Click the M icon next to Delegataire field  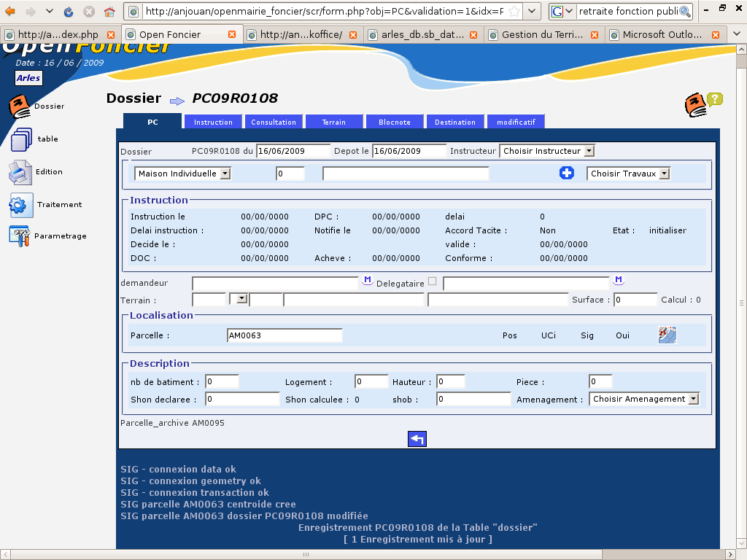click(619, 281)
